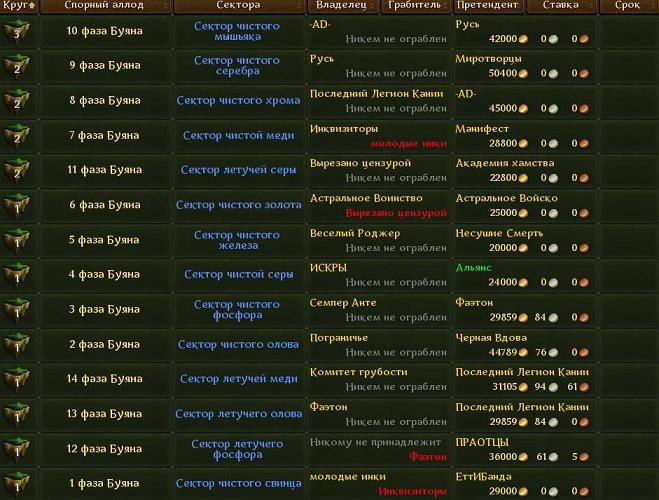Click the badge icon beside 2 фаза Буяна

coord(18,345)
